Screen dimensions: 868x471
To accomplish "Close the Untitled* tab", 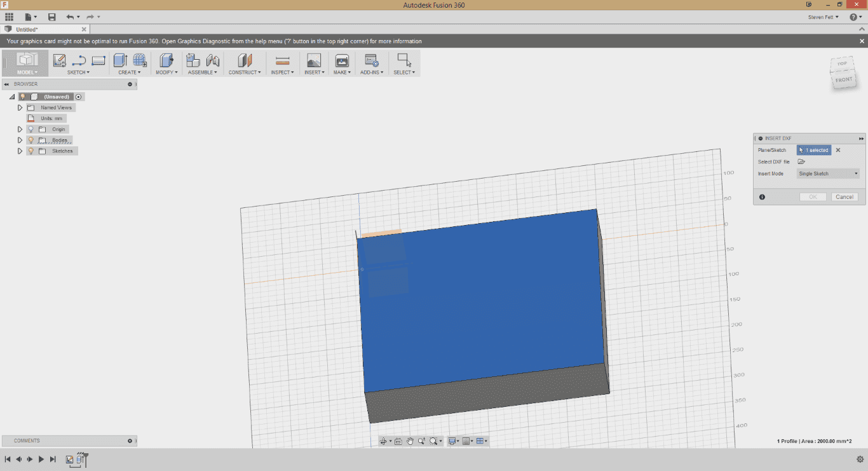I will [84, 29].
